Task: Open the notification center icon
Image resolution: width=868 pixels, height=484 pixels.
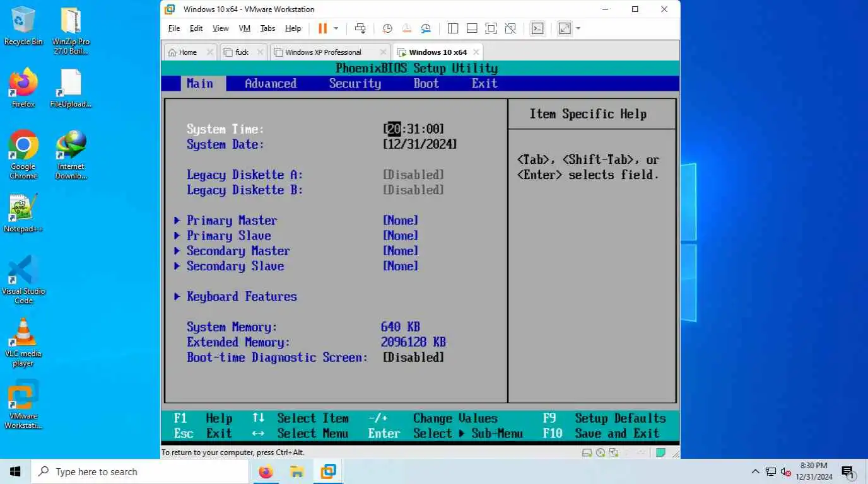Action: click(x=848, y=471)
